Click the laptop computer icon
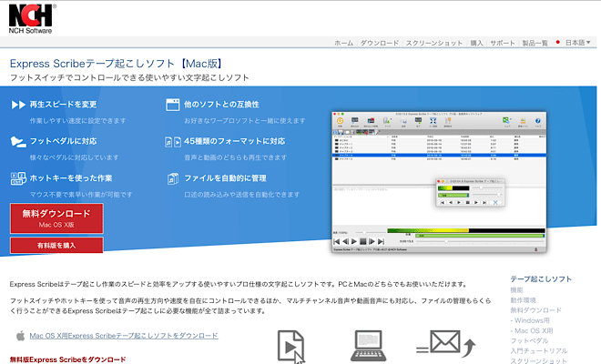Image resolution: width=601 pixels, height=364 pixels. [x=369, y=346]
